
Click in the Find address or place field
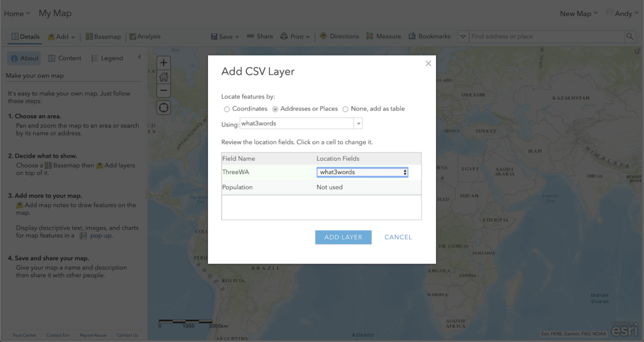[x=547, y=36]
